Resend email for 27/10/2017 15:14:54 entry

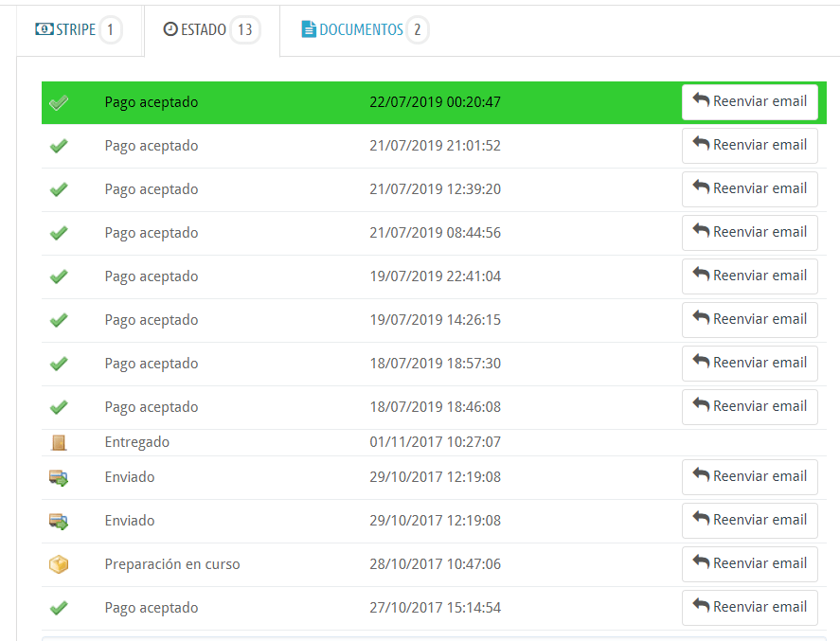coord(749,607)
